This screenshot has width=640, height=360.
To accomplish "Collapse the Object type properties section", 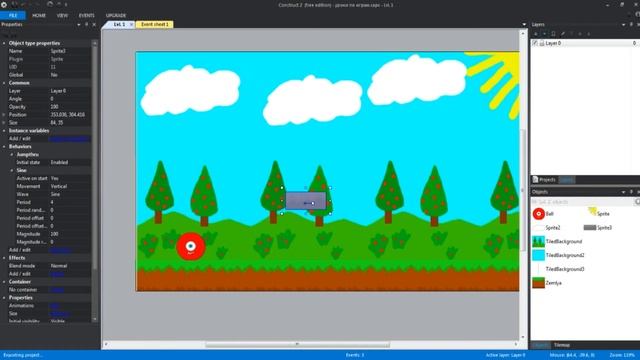I will click(x=4, y=43).
